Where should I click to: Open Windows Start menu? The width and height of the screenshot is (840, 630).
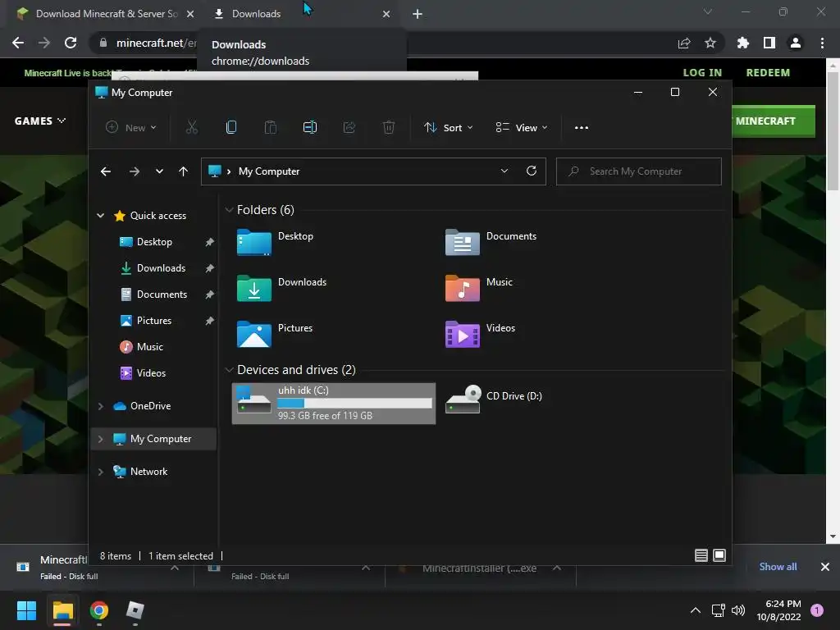coord(26,610)
